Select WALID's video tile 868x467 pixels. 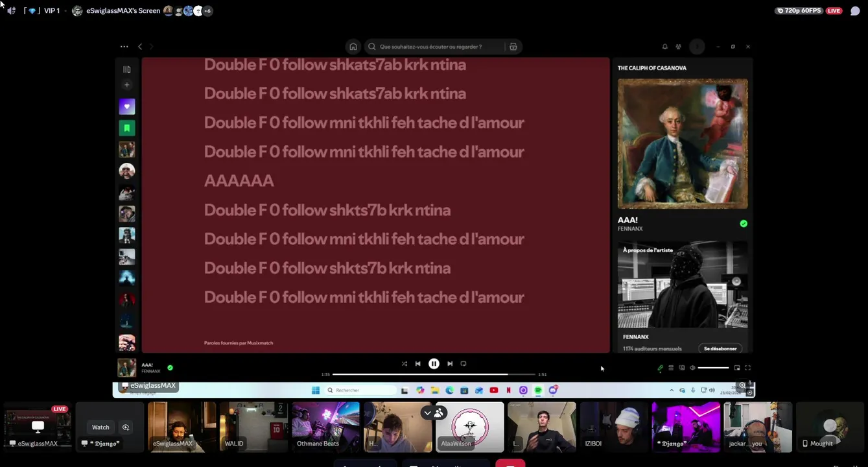253,427
